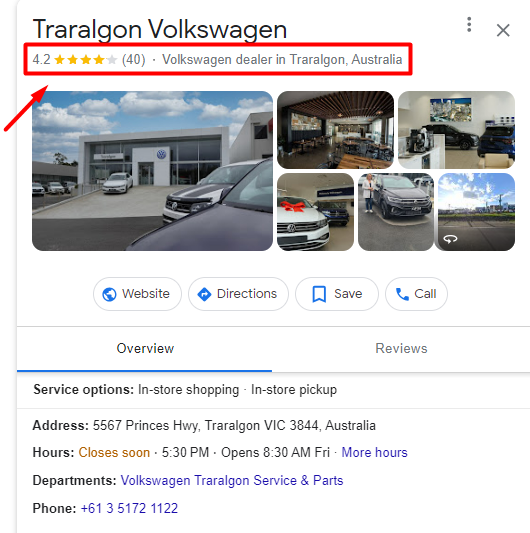Image resolution: width=530 pixels, height=533 pixels.
Task: Click the Save button label
Action: click(348, 294)
